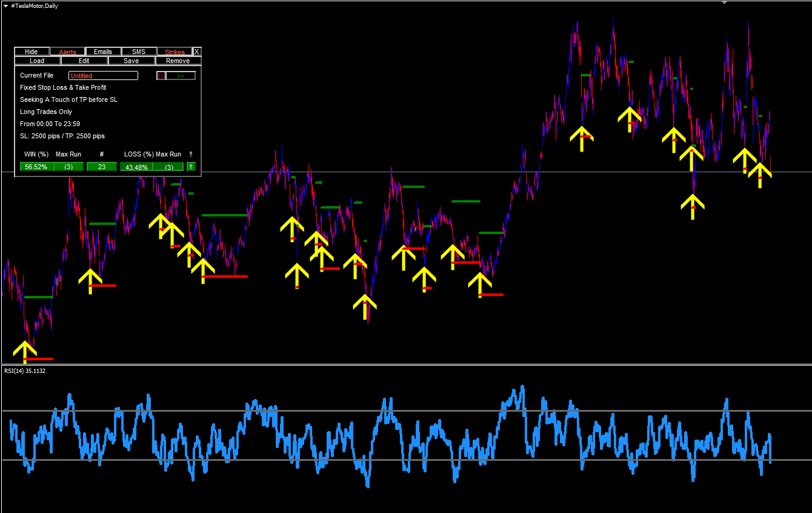Open the Load file button

[37, 61]
